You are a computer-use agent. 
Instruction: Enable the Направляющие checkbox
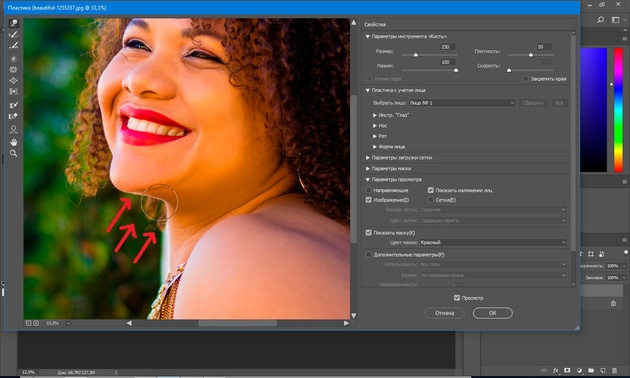tap(368, 190)
